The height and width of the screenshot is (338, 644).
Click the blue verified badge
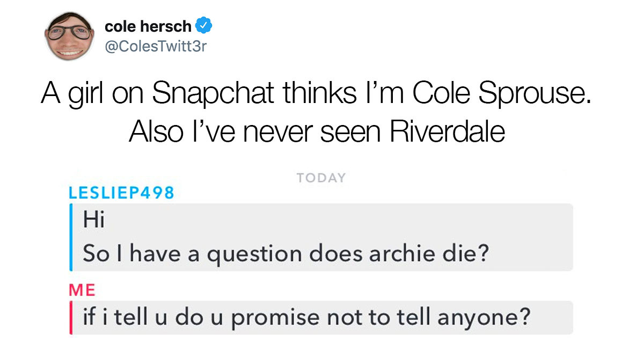coord(204,26)
